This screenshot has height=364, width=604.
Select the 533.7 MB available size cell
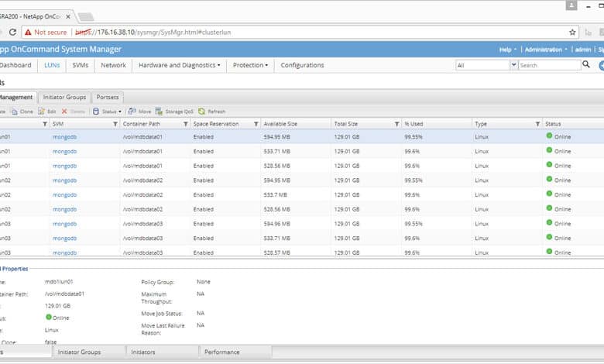[275, 195]
